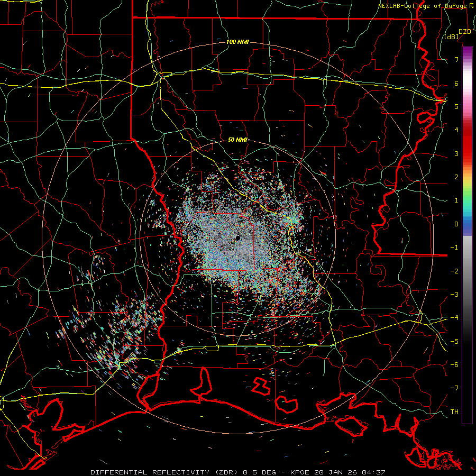Click the "-6" value on color scale
Screen dimensions: 476x476
coord(454,365)
